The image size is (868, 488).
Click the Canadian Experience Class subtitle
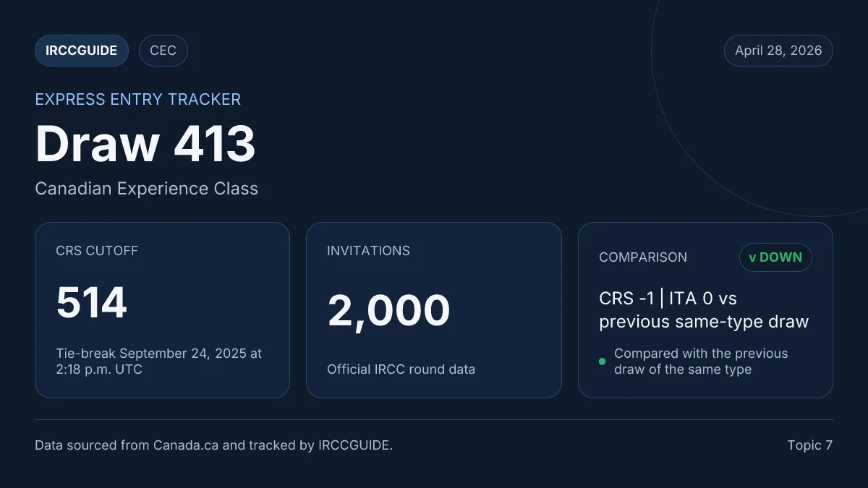click(x=146, y=189)
